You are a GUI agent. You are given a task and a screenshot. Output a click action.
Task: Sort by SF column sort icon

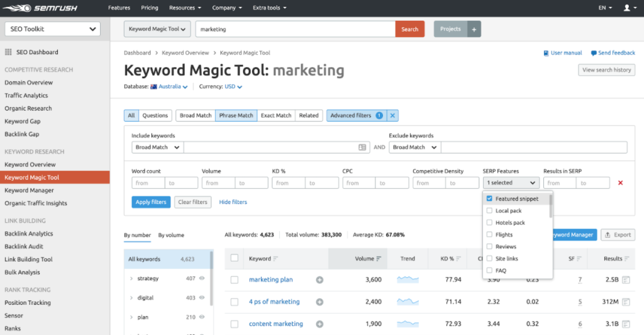point(579,259)
